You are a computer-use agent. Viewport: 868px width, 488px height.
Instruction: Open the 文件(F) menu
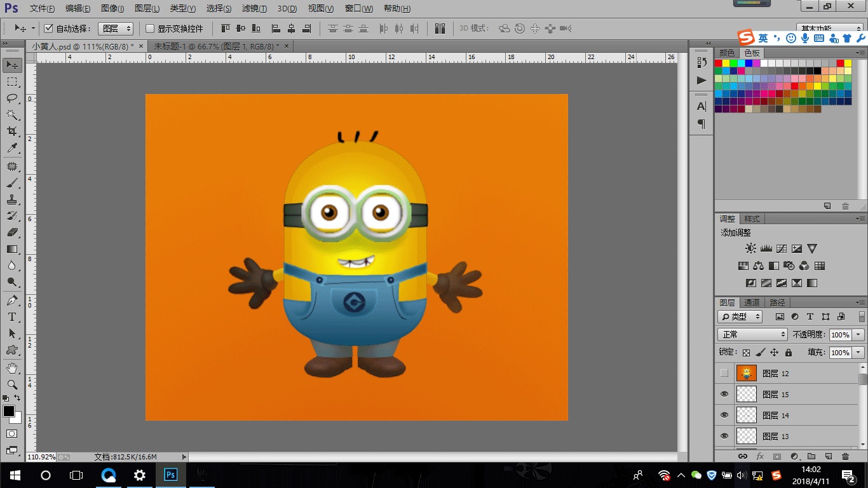[x=42, y=9]
